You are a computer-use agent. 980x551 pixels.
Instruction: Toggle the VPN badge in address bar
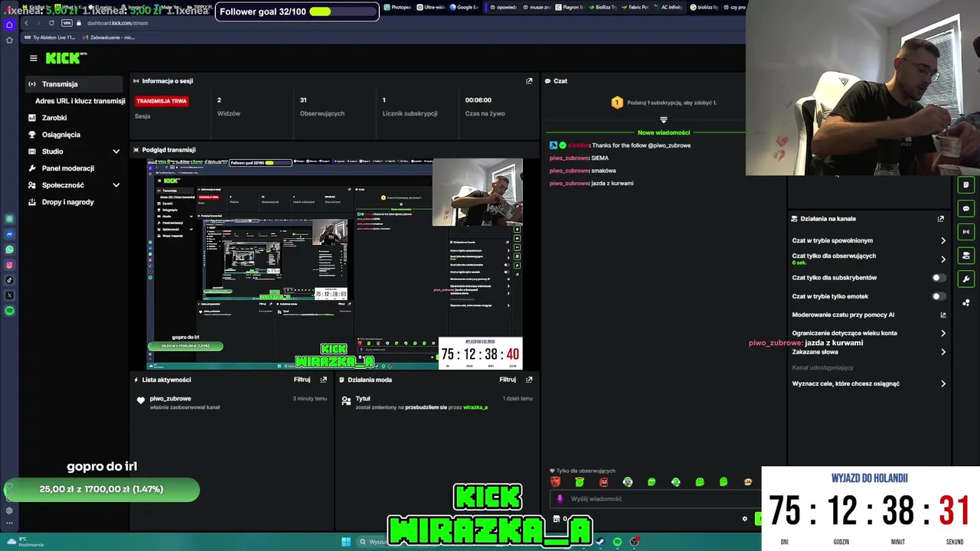(x=67, y=23)
